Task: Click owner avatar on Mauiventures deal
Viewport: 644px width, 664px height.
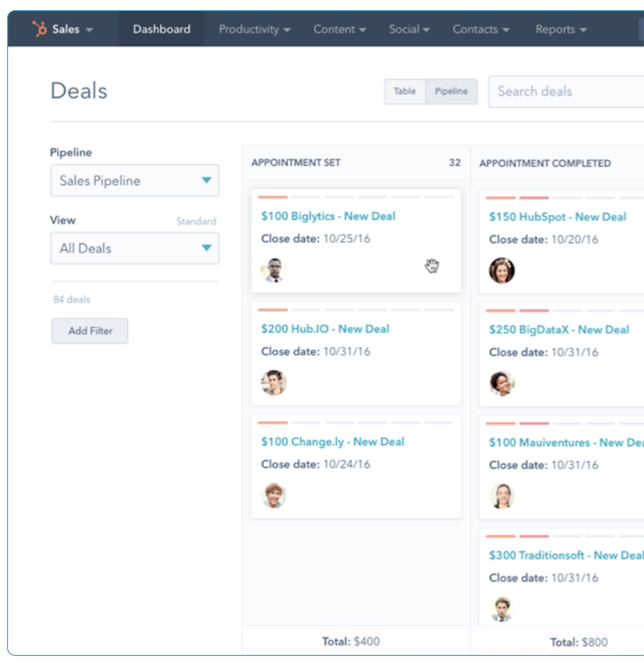Action: tap(502, 496)
